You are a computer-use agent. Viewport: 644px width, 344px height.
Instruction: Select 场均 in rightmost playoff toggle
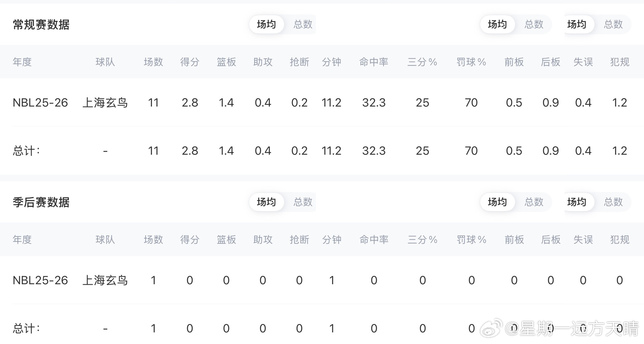click(577, 202)
